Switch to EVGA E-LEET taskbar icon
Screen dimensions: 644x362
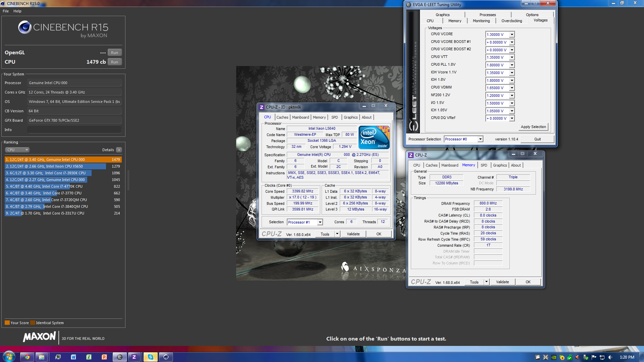[119, 357]
